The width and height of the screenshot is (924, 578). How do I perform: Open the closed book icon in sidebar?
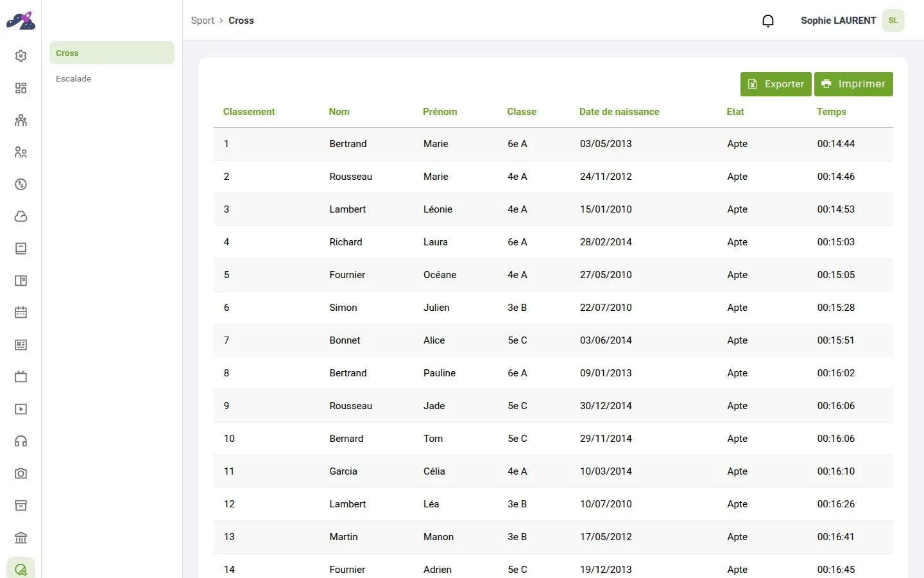point(21,249)
